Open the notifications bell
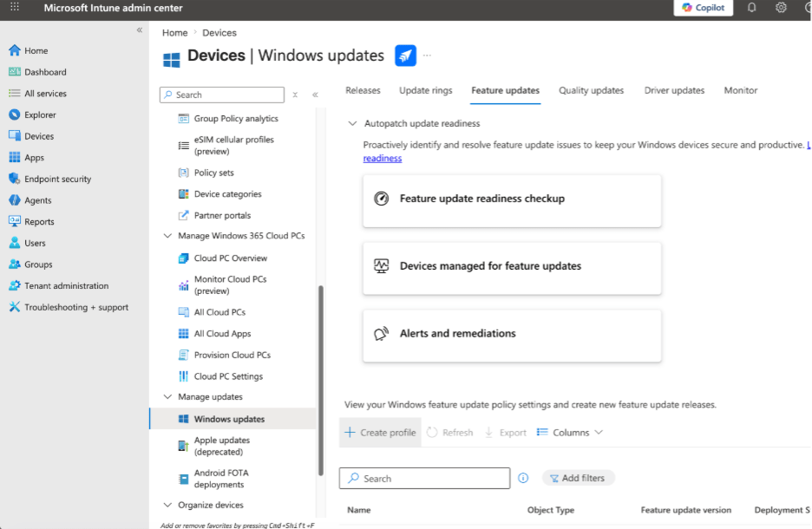Image resolution: width=812 pixels, height=529 pixels. [751, 8]
